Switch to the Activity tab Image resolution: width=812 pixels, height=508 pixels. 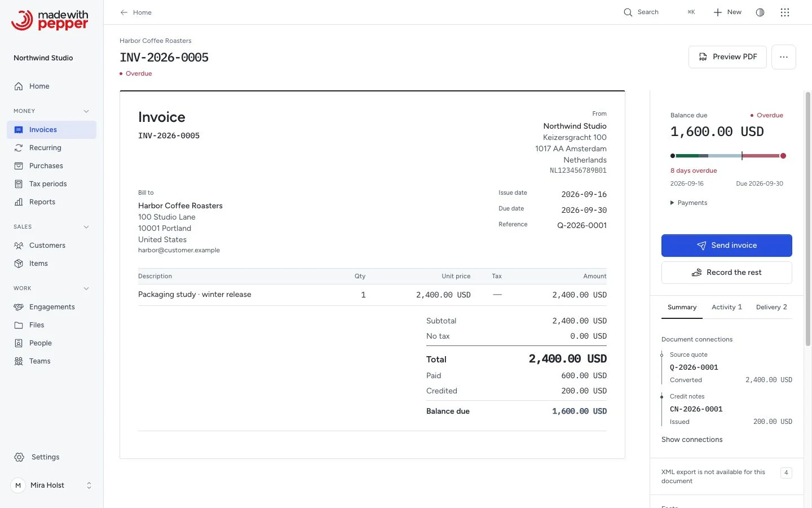[x=727, y=308]
